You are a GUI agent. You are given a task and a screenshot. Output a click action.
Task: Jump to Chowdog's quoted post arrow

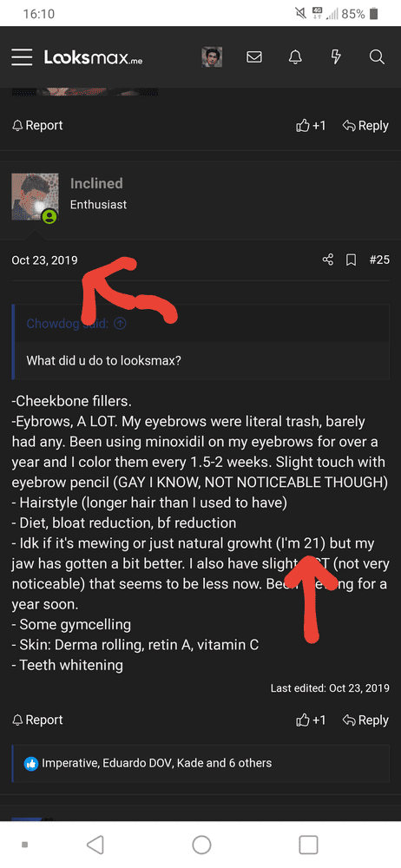tap(120, 323)
